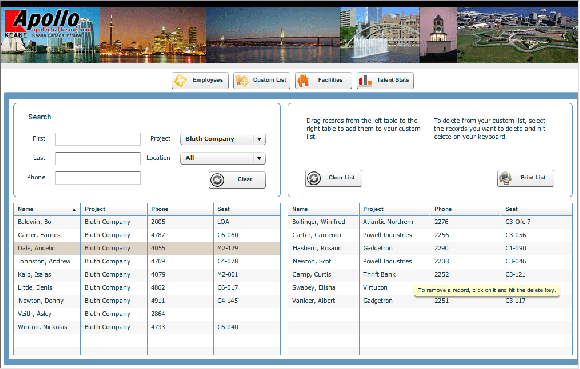Viewport: 580px width, 369px height.
Task: Select the 'Little, Denis' employee row
Action: 147,288
